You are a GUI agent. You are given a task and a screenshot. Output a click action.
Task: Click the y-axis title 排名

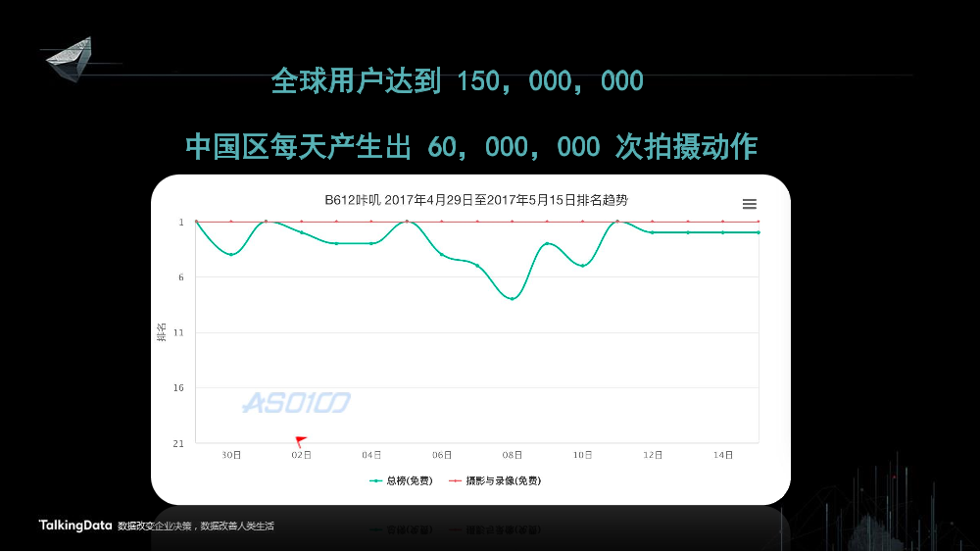162,332
